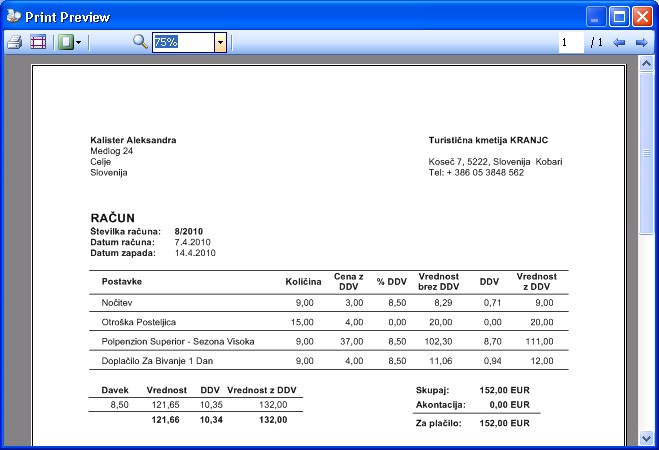This screenshot has width=659, height=450.
Task: Click the green page layout icon
Action: (x=66, y=42)
